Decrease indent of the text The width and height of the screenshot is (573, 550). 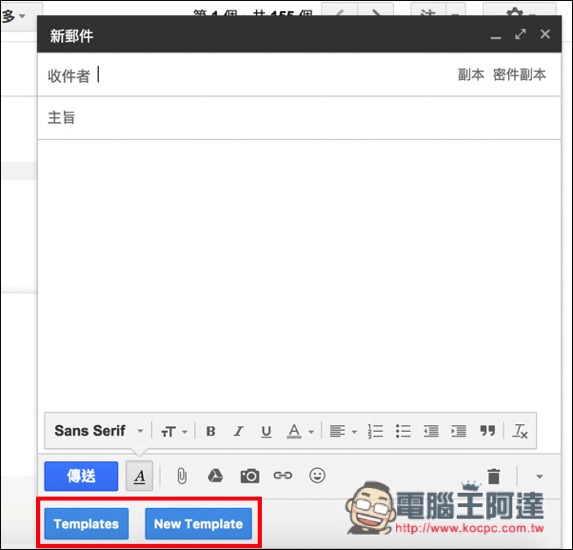(x=431, y=431)
